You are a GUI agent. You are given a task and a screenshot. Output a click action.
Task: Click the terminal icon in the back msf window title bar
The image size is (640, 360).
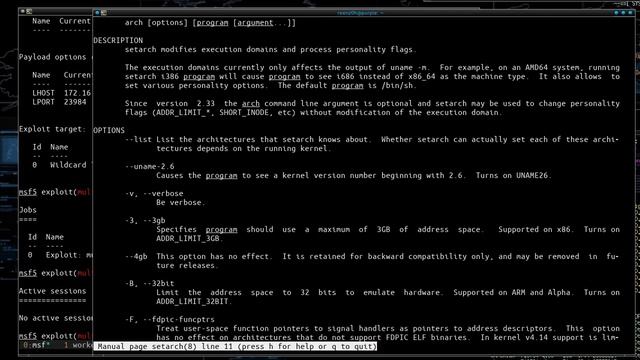coord(29,11)
